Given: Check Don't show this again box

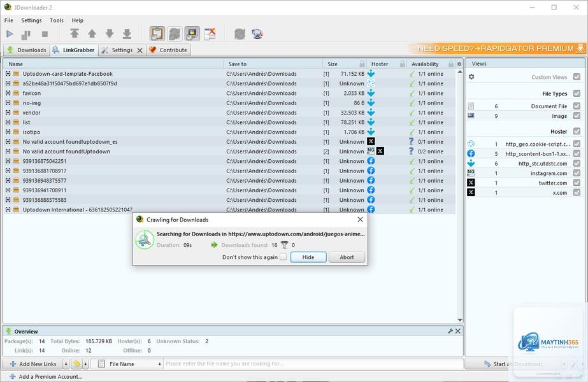Looking at the screenshot, I should click(283, 257).
